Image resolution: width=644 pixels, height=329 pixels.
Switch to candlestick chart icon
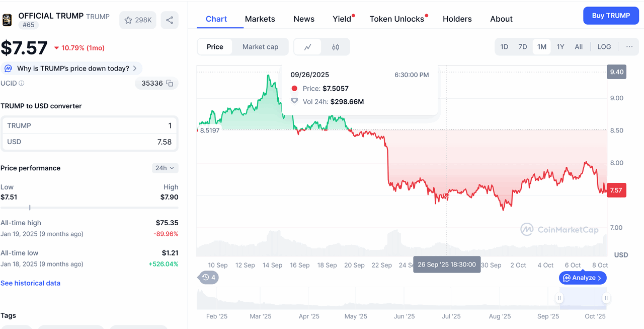pyautogui.click(x=336, y=47)
